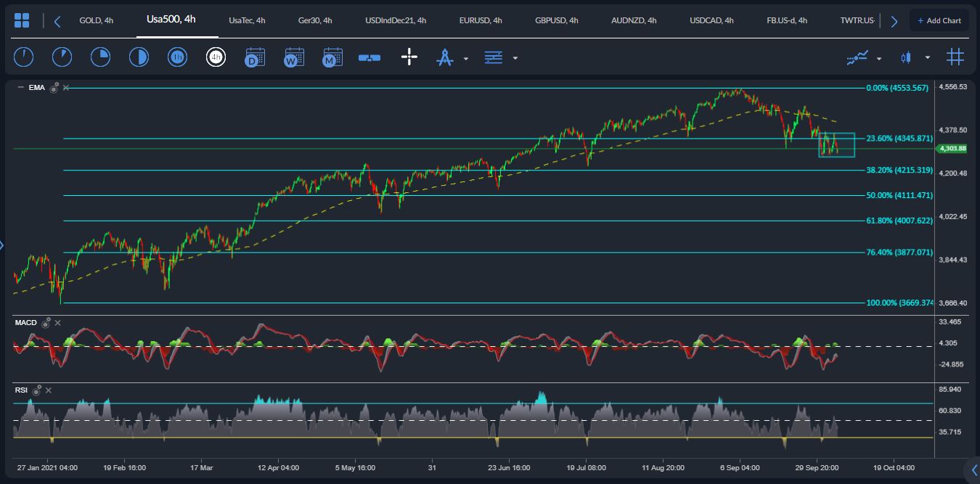
Task: Toggle the ruler measurement tool
Action: point(369,57)
